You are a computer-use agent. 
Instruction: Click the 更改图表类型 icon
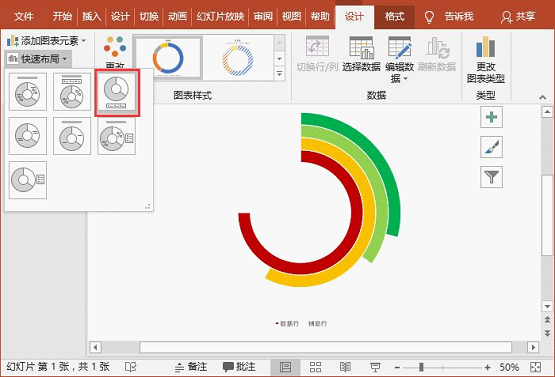point(485,47)
